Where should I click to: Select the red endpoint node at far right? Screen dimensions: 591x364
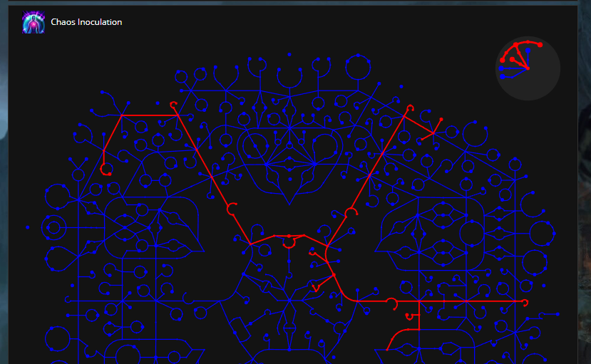525,303
